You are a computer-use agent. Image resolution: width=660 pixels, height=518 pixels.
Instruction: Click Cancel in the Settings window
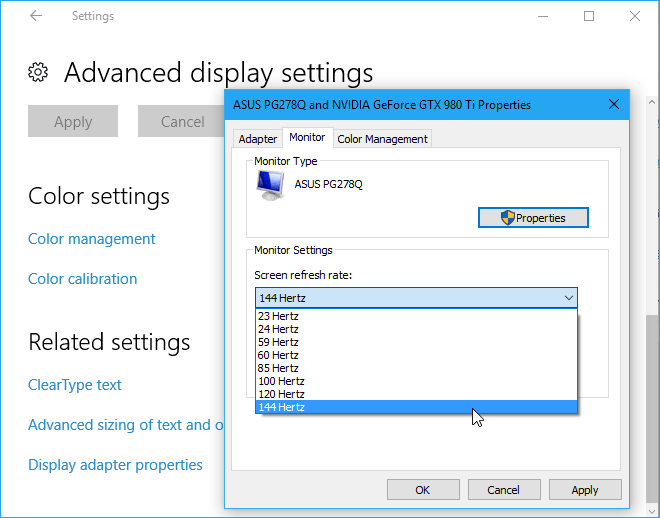(x=182, y=121)
